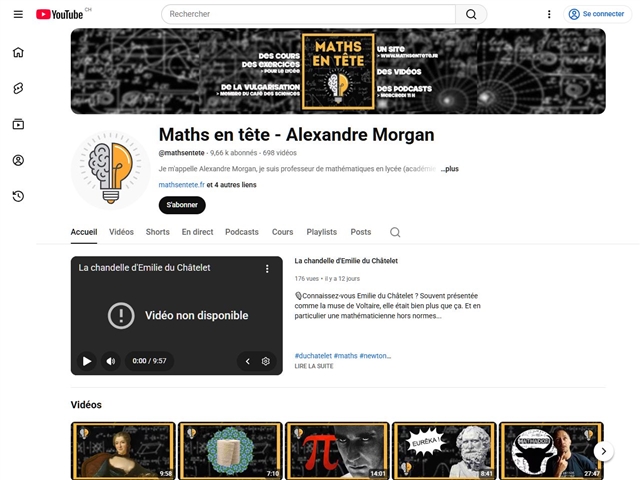Open the Subscriptions sidebar icon
Viewport: 640px width, 480px height.
(18, 124)
